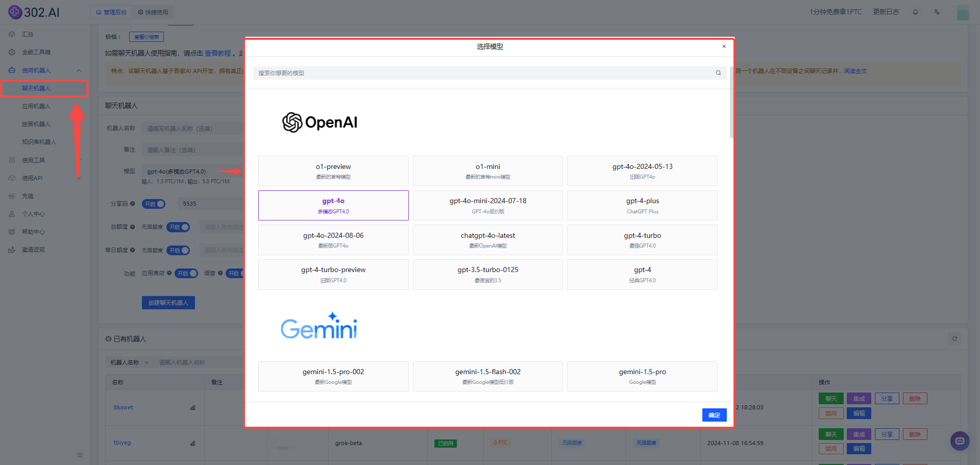The image size is (980, 465).
Task: Select the o1-preview model card
Action: click(x=333, y=171)
